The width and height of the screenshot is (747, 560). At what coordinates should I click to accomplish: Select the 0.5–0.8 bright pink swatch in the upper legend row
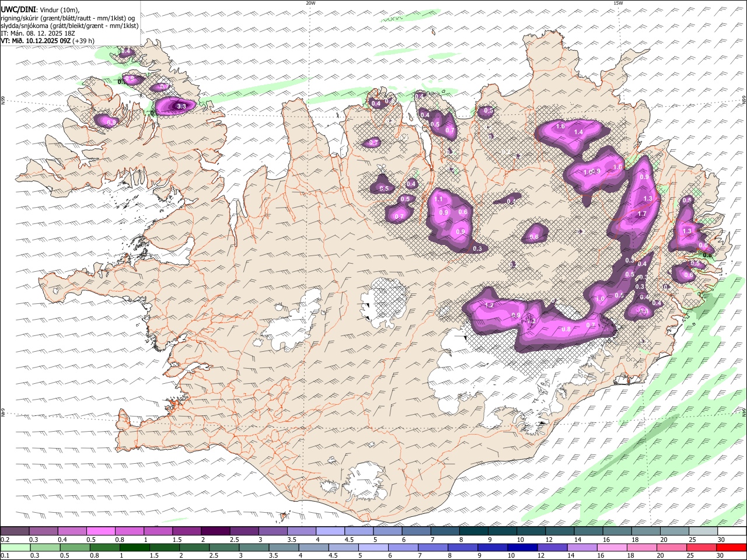100,531
